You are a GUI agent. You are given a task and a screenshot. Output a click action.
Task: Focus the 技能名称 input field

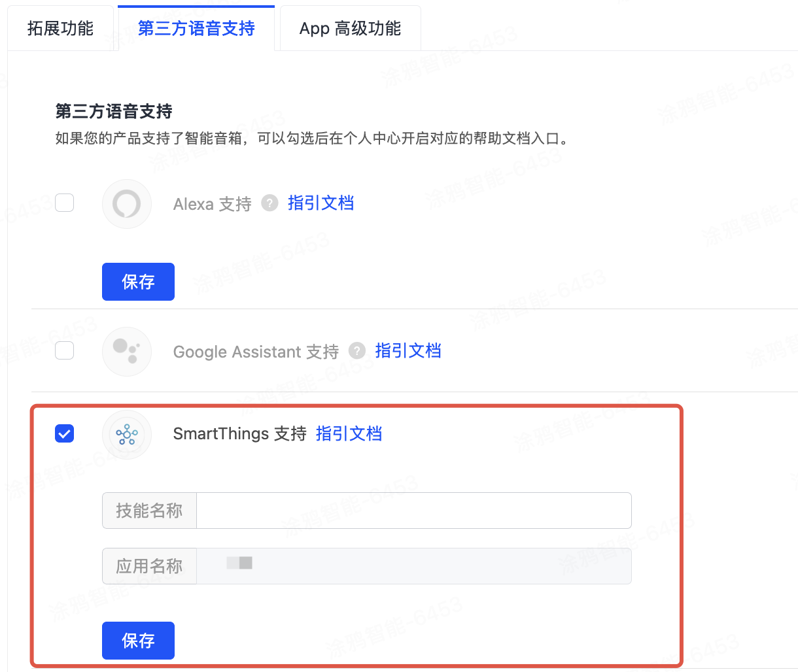click(413, 511)
